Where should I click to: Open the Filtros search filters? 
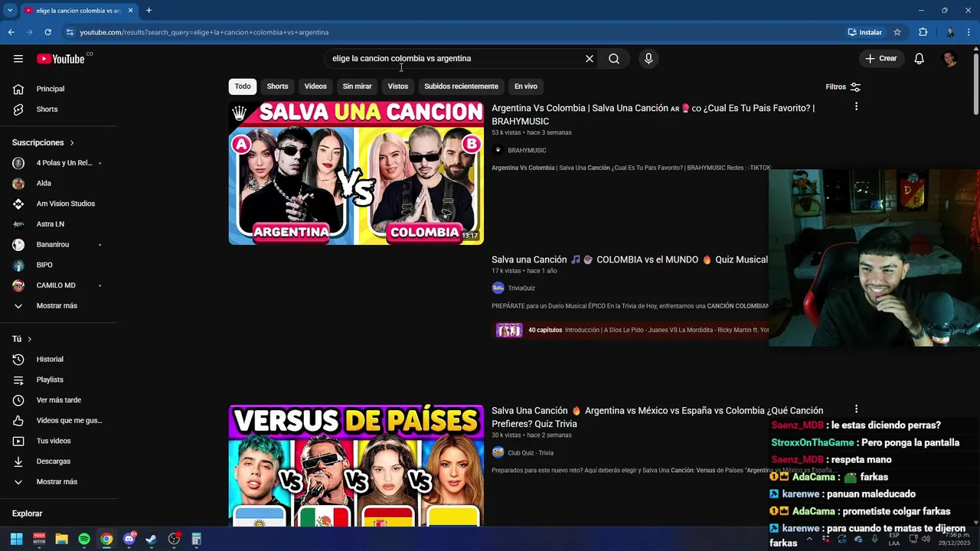843,87
